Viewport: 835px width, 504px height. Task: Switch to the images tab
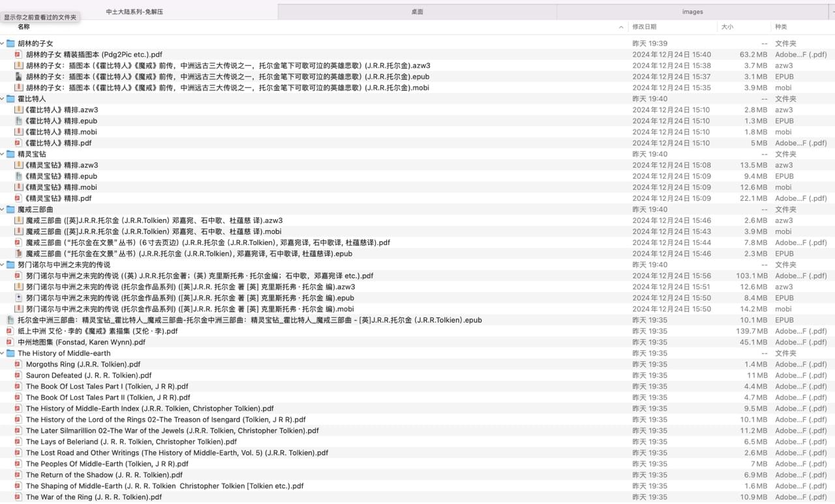[692, 12]
